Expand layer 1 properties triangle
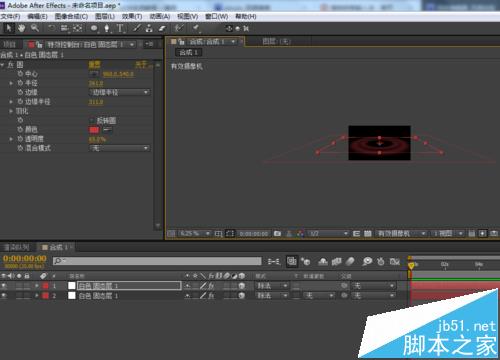500x360 pixels. tap(37, 286)
